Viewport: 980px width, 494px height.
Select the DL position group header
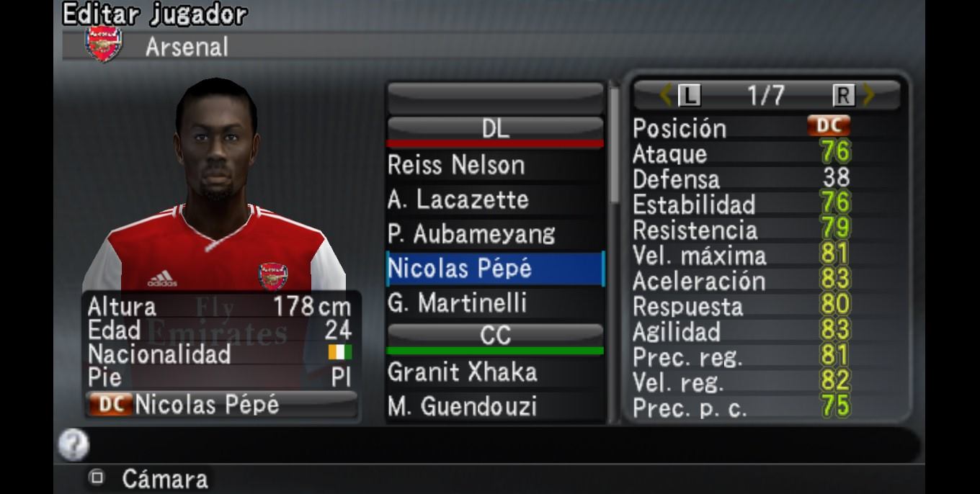pyautogui.click(x=495, y=131)
